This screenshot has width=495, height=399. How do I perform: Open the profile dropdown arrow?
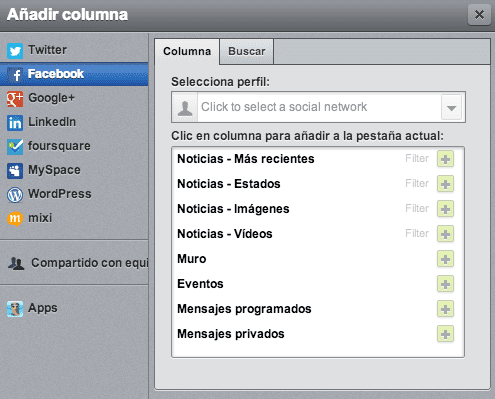pos(451,107)
